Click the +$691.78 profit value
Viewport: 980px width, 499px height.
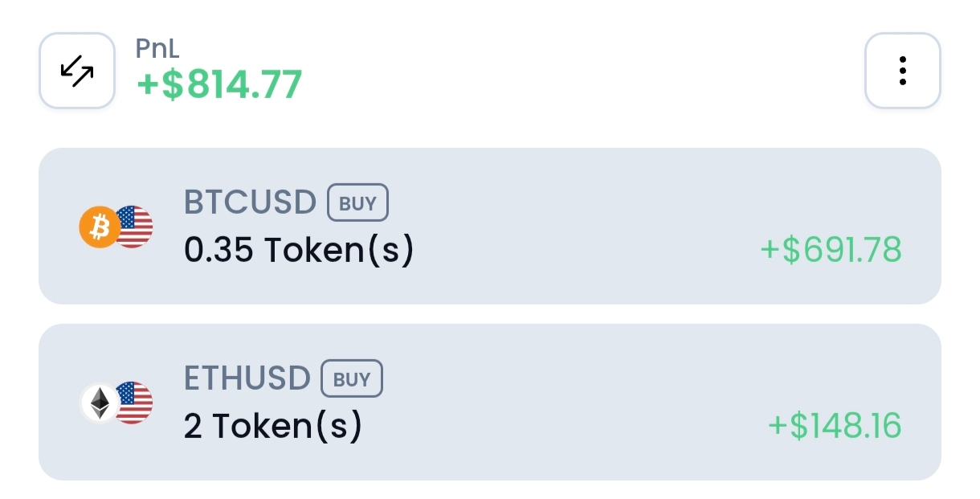(x=831, y=250)
